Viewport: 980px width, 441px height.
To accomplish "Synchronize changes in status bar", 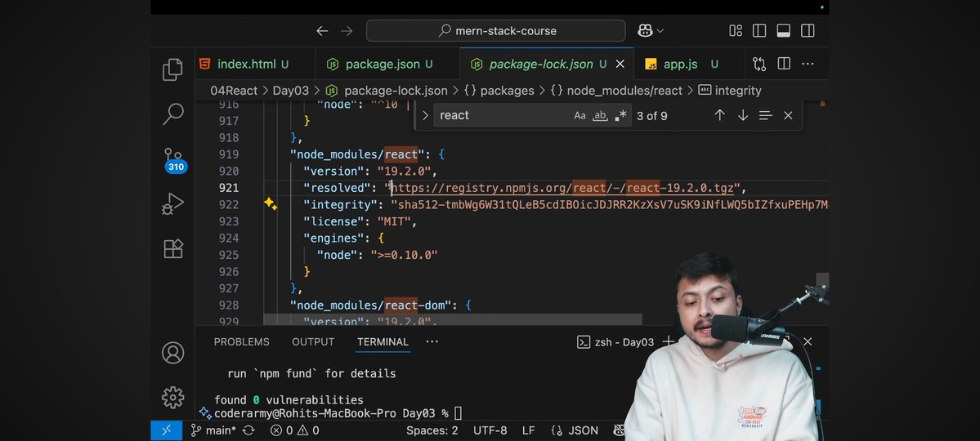I will pyautogui.click(x=248, y=430).
